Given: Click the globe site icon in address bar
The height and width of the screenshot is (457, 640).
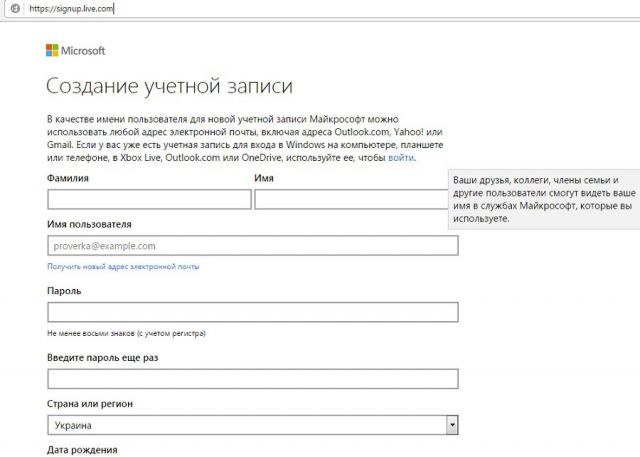Looking at the screenshot, I should click(x=15, y=9).
